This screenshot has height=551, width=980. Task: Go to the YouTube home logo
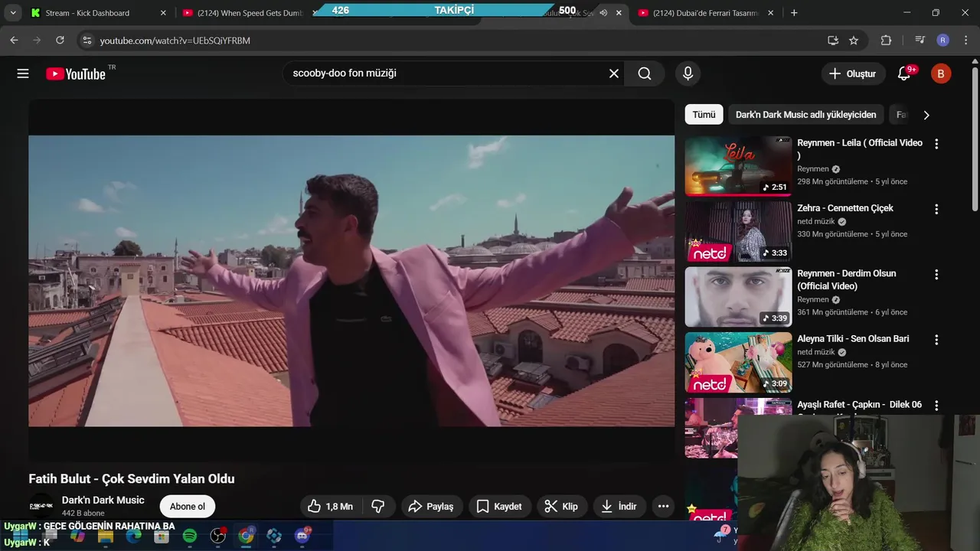76,73
